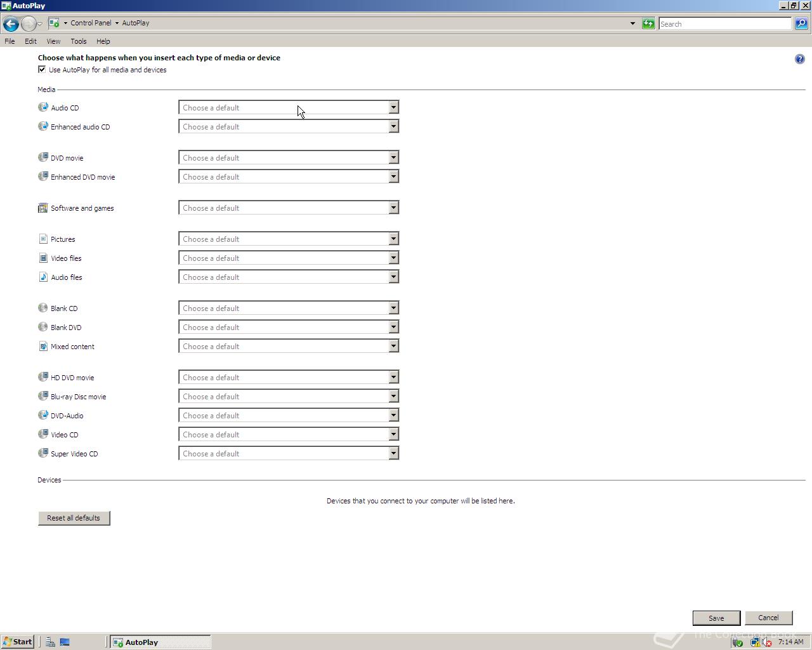Viewport: 812px width, 650px height.
Task: Open the File menu
Action: tap(10, 41)
